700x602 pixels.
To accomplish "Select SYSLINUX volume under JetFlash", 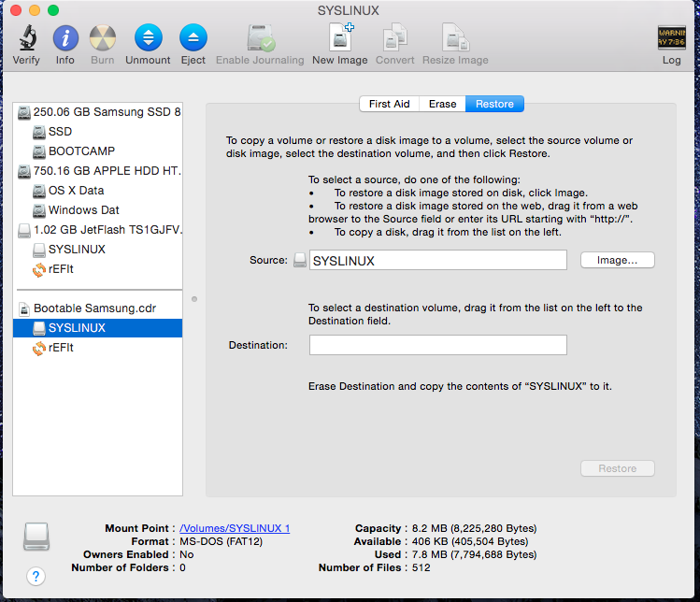I will 97,250.
